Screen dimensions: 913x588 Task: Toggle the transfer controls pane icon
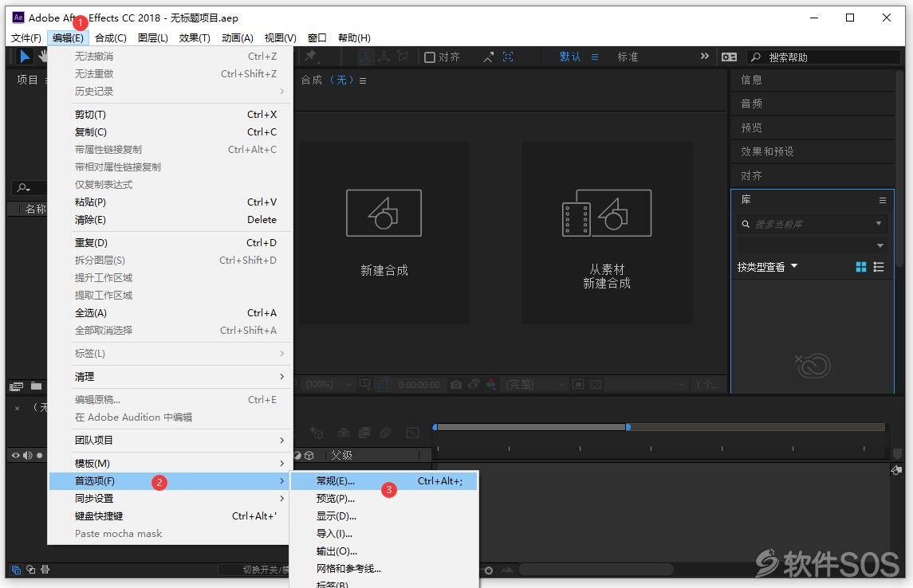[x=30, y=570]
